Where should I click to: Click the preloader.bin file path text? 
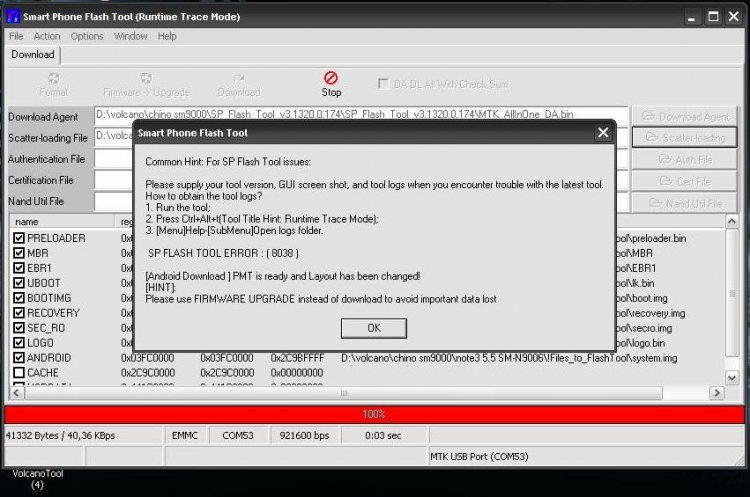(651, 238)
